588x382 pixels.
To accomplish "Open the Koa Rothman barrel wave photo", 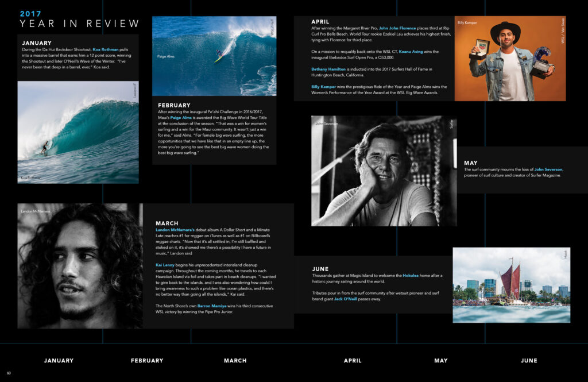I will [x=78, y=132].
